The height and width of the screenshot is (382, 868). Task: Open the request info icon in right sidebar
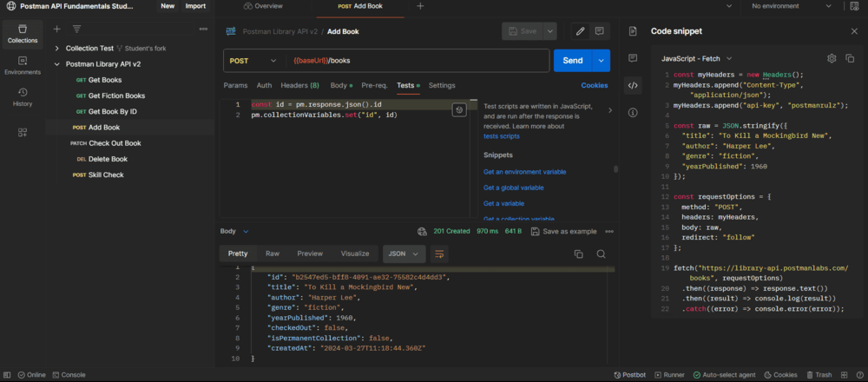[x=633, y=112]
